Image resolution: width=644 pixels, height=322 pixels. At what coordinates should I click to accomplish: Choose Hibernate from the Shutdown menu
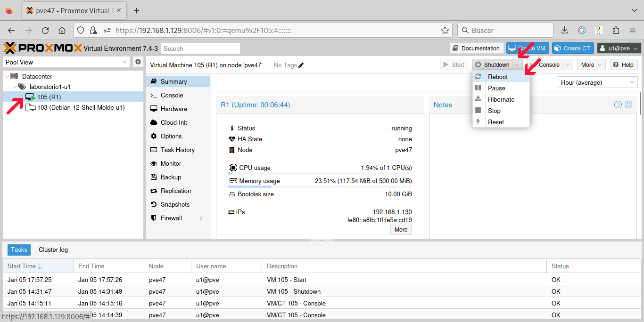pos(501,99)
